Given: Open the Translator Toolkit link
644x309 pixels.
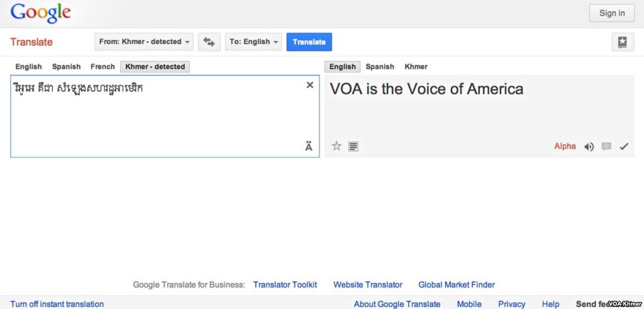Looking at the screenshot, I should 285,284.
